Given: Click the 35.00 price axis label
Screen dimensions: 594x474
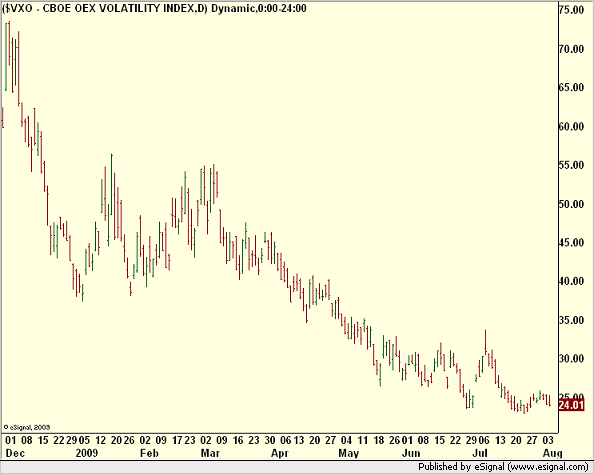Looking at the screenshot, I should [571, 320].
